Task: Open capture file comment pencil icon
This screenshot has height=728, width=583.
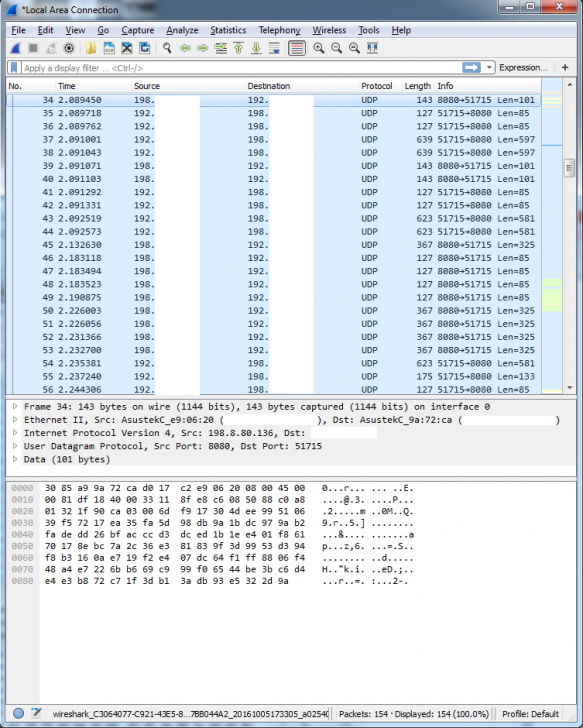Action: click(x=36, y=713)
